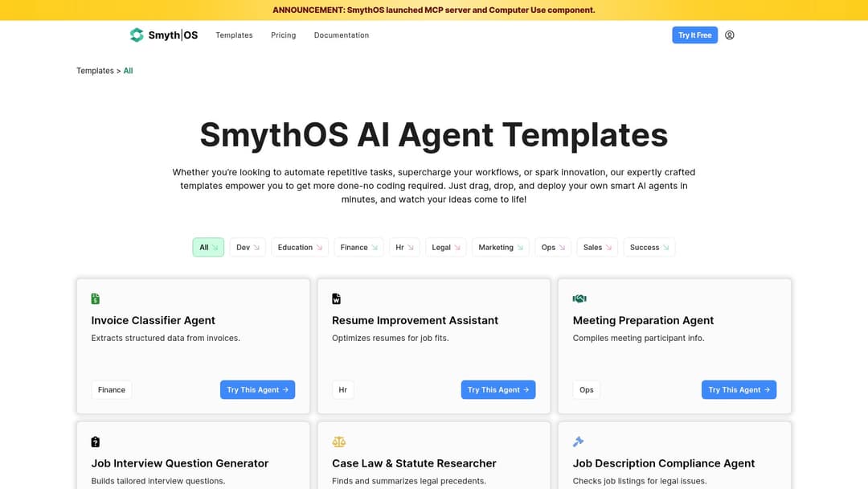Click the text "Extracts structured data from invoices."
This screenshot has height=489, width=868.
point(166,338)
